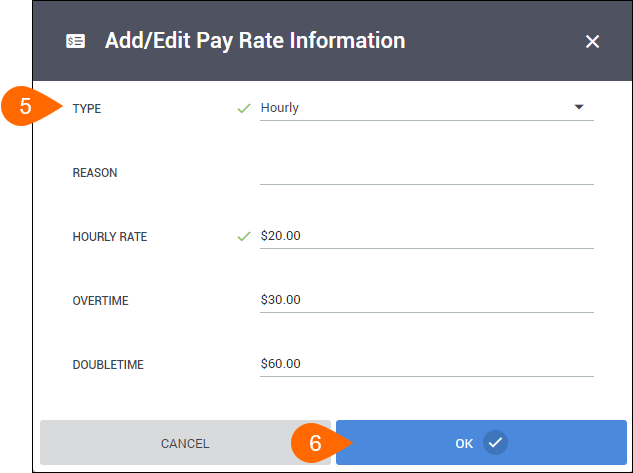633x473 pixels.
Task: Click the OVERTIME label
Action: click(x=101, y=301)
